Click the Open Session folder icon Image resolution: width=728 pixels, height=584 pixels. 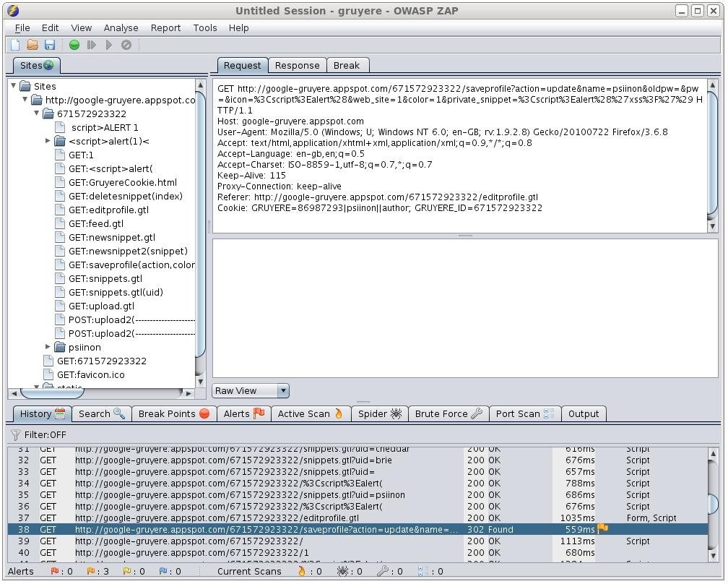32,45
